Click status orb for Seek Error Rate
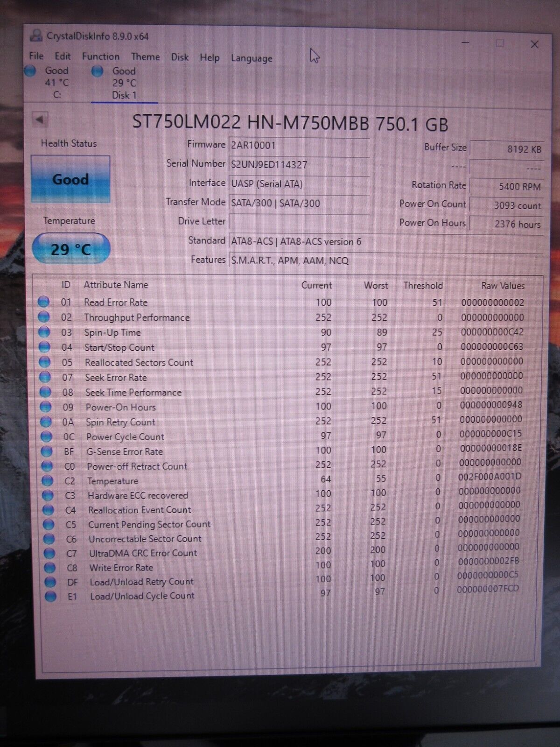Screen dimensions: 560x747 pos(45,377)
